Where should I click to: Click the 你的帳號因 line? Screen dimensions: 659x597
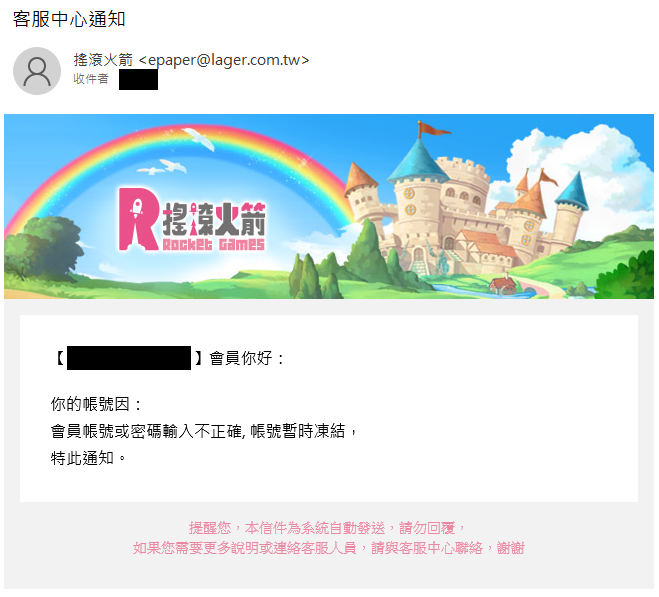pos(96,404)
